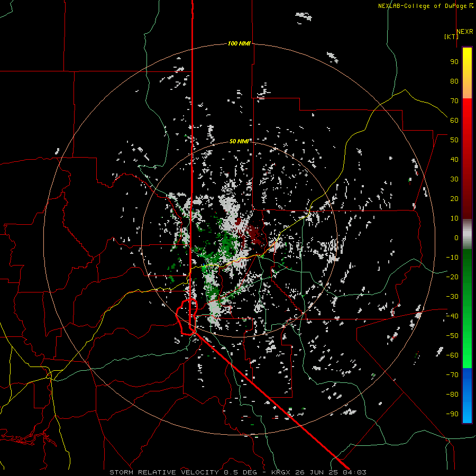Viewport: 476px width, 476px height.
Task: Click the 30 value on the velocity scale
Action: (x=454, y=179)
